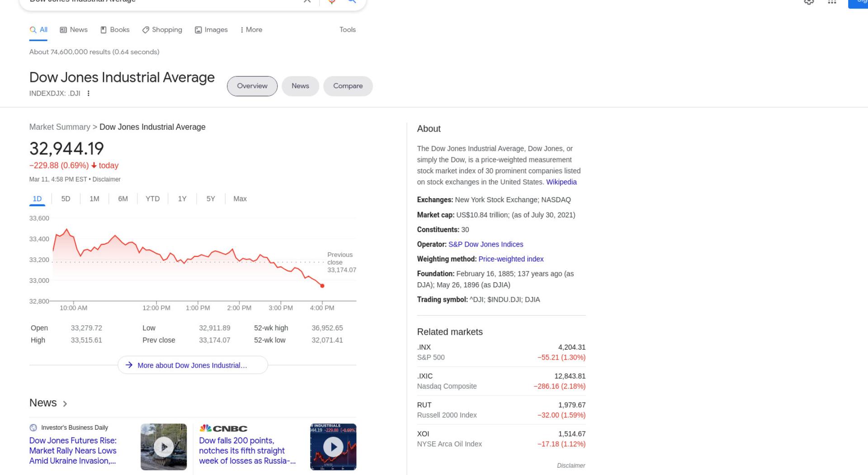Open the Google apps grid icon

(832, 2)
